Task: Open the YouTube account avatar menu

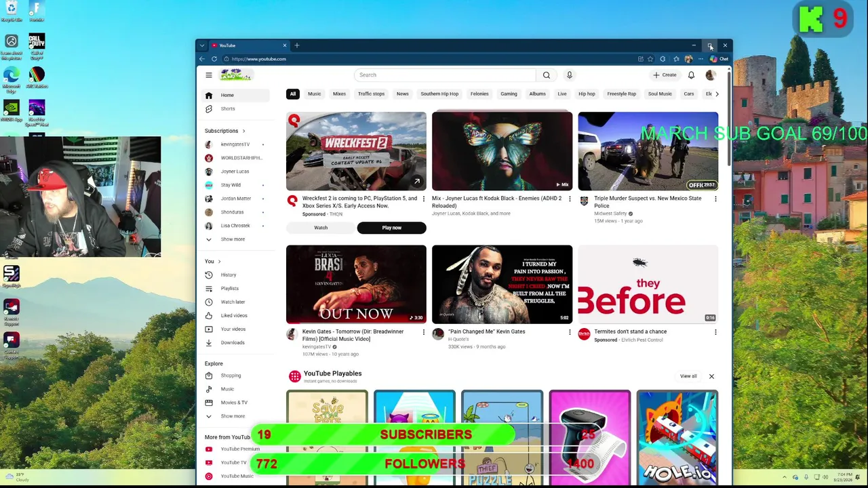Action: (x=710, y=75)
